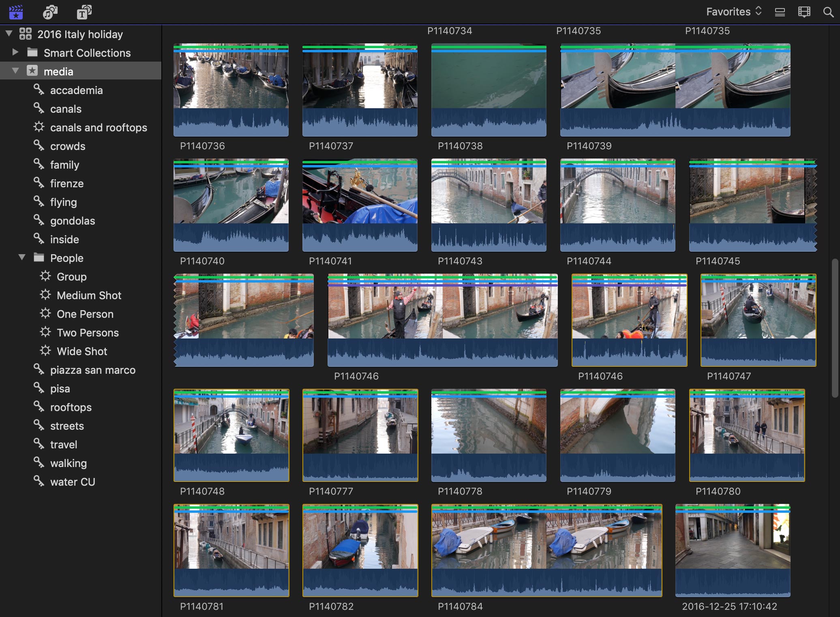The height and width of the screenshot is (617, 840).
Task: Select clip P1140747 thumbnail
Action: 759,320
